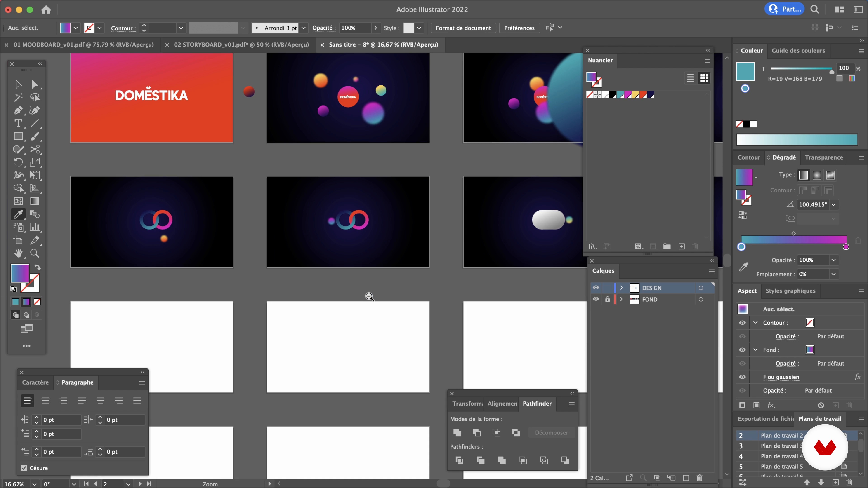Select the Direct Selection tool

point(35,84)
